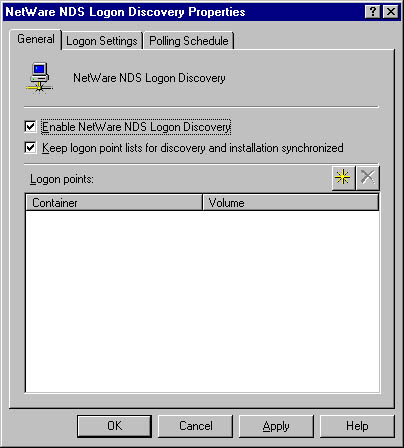The image size is (404, 448).
Task: Click the NetWare computer network icon
Action: (39, 77)
